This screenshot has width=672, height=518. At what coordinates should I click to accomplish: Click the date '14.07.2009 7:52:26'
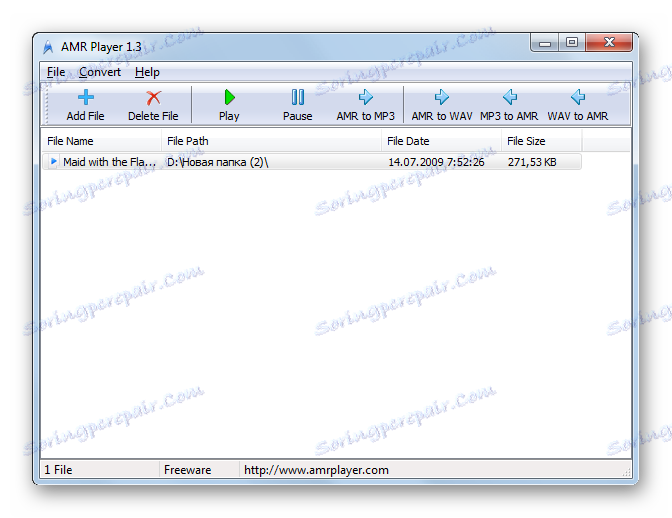pyautogui.click(x=436, y=162)
